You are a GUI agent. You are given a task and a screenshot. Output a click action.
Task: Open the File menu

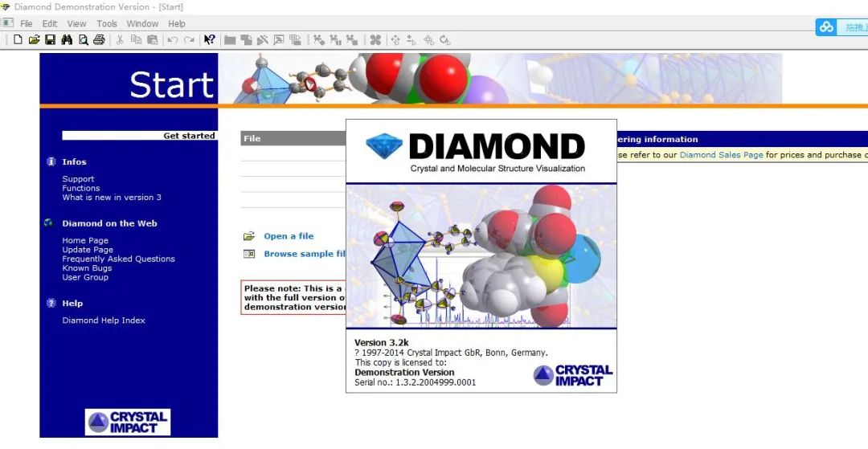tap(26, 24)
